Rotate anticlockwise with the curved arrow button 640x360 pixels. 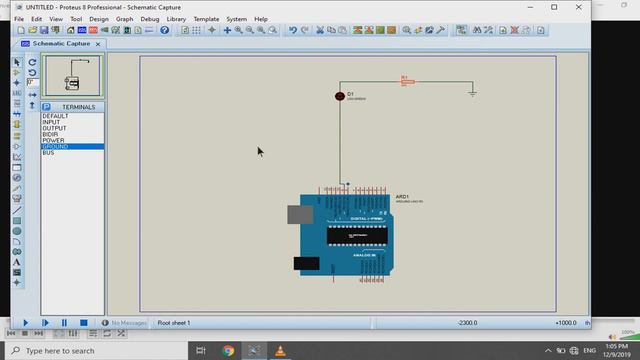click(x=32, y=73)
